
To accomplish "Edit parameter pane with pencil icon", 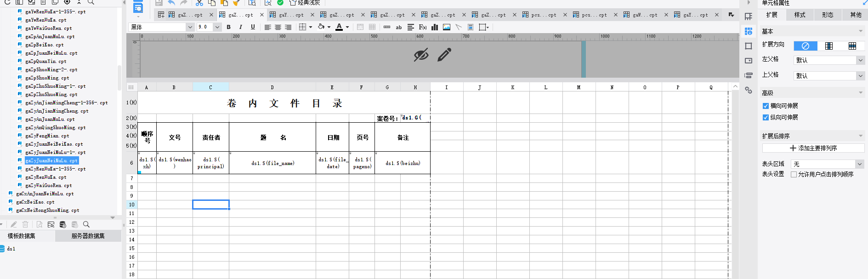I will [x=444, y=55].
